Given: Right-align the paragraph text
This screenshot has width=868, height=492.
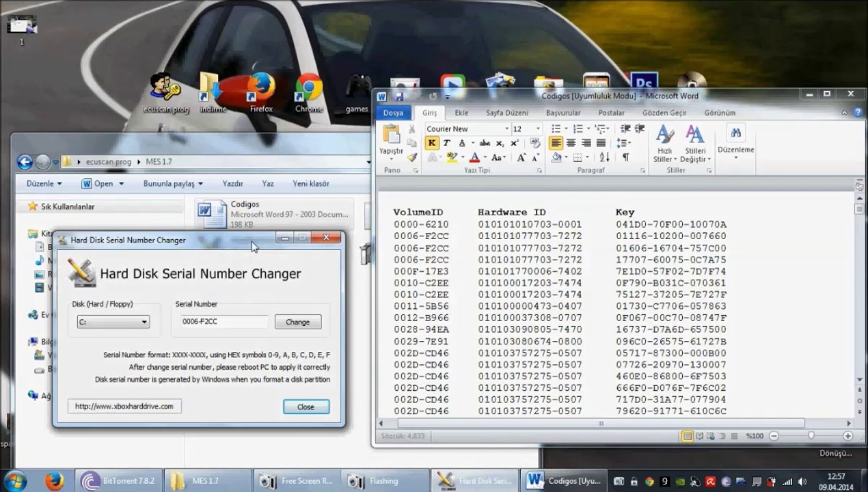Looking at the screenshot, I should [586, 143].
